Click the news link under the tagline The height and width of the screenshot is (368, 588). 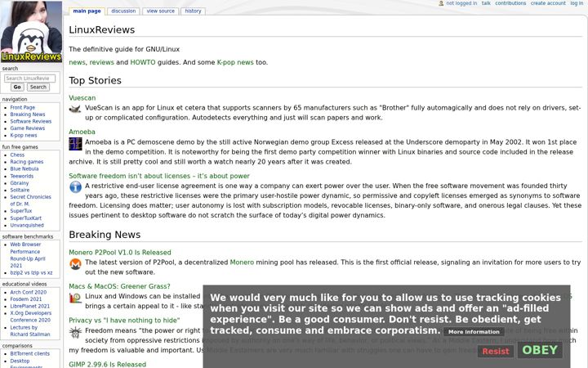pyautogui.click(x=77, y=62)
